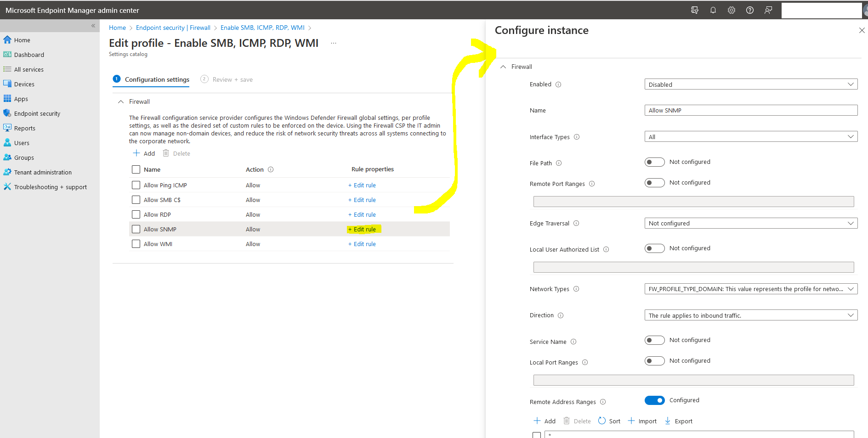Image resolution: width=868 pixels, height=438 pixels.
Task: Toggle Local Port Ranges setting
Action: [x=655, y=361]
